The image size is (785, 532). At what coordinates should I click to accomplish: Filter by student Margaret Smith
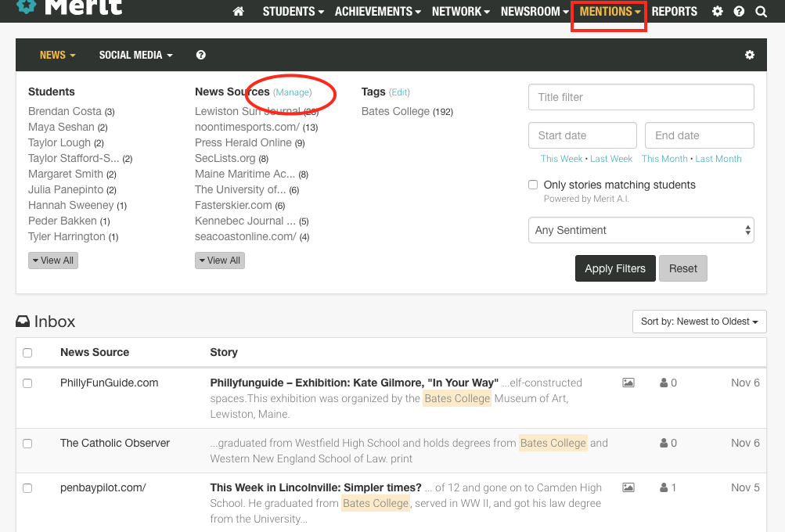66,174
